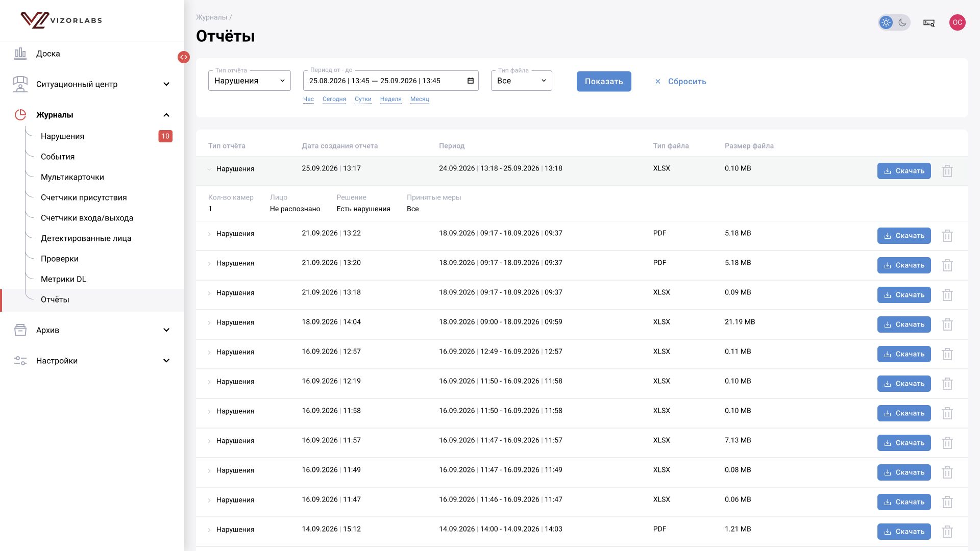Screen dimensions: 980x551
Task: Switch to dark theme moon toggle
Action: click(x=902, y=22)
